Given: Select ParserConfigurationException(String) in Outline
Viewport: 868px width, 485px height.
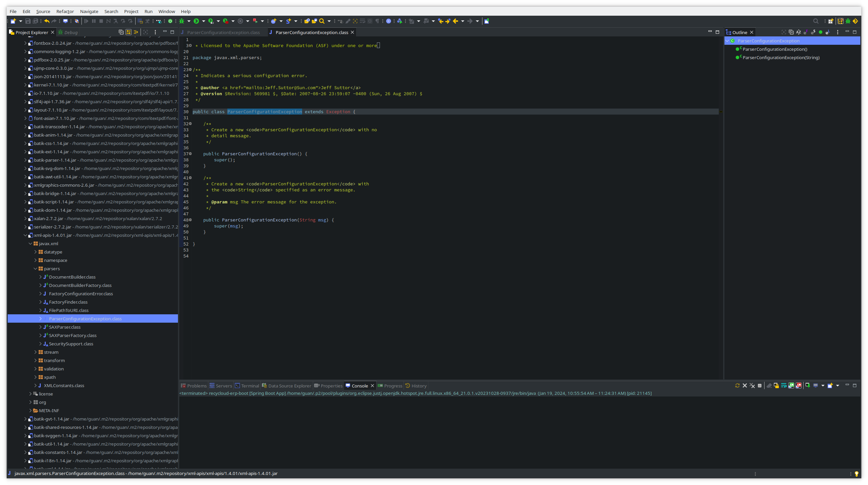Looking at the screenshot, I should coord(781,58).
